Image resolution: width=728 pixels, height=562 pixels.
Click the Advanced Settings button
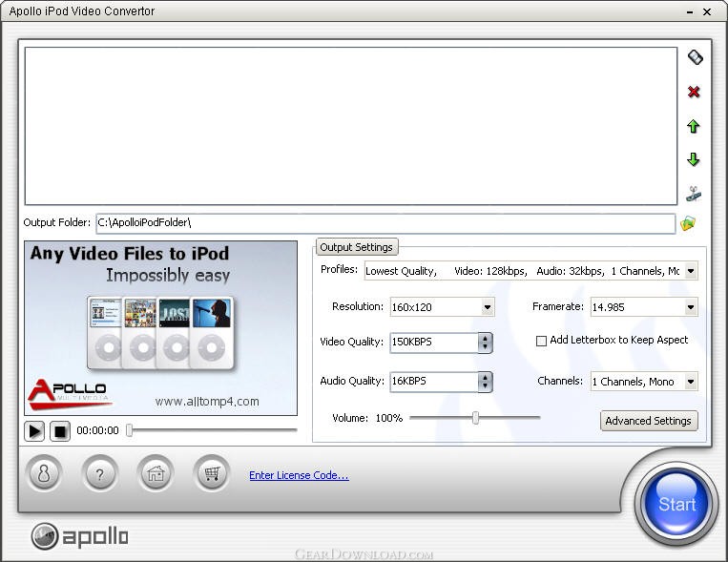pos(649,421)
